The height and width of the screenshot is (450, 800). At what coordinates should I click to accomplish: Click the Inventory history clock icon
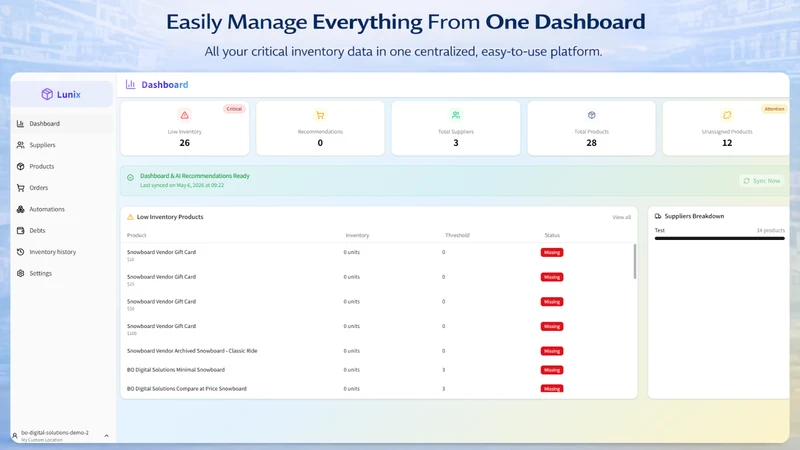pyautogui.click(x=20, y=252)
